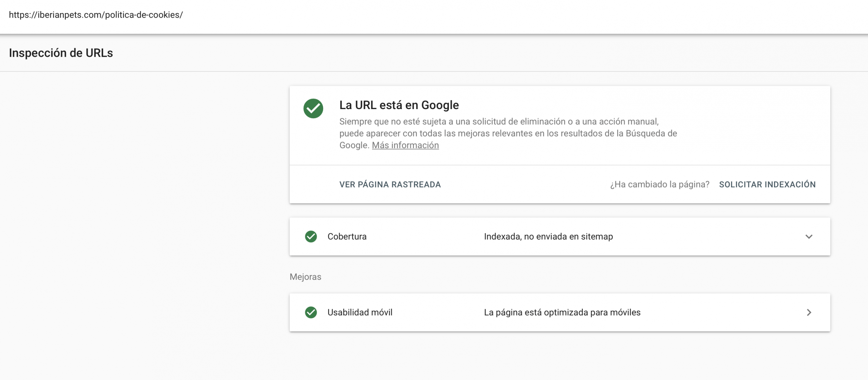Image resolution: width=868 pixels, height=380 pixels.
Task: Click the 'Mejoras' section label
Action: 306,277
